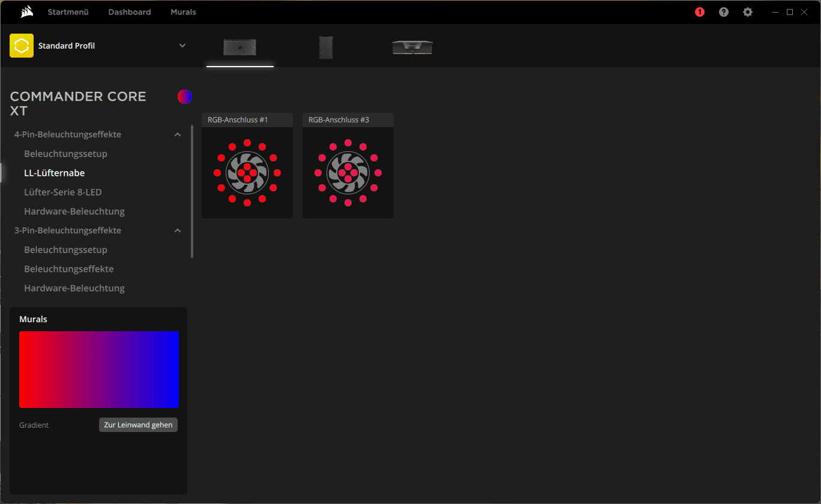Switch to the Murals tab
Image resolution: width=821 pixels, height=504 pixels.
coord(183,12)
